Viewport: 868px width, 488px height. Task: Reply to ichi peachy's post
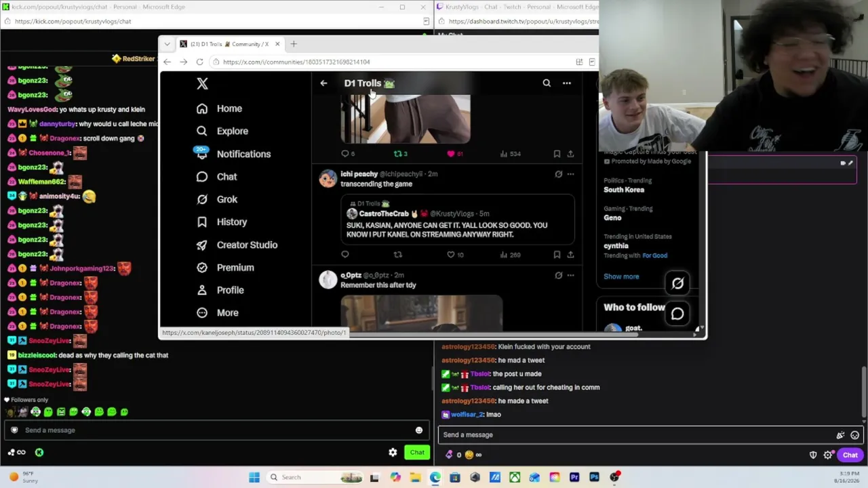pyautogui.click(x=345, y=255)
